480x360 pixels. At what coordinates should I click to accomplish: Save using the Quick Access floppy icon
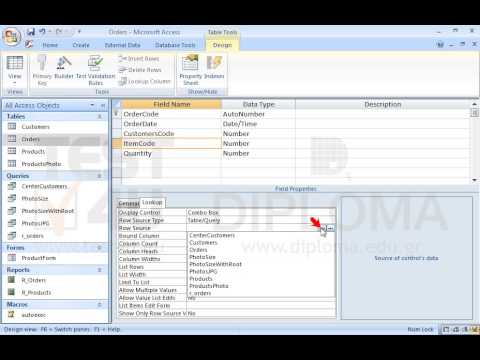tap(31, 32)
